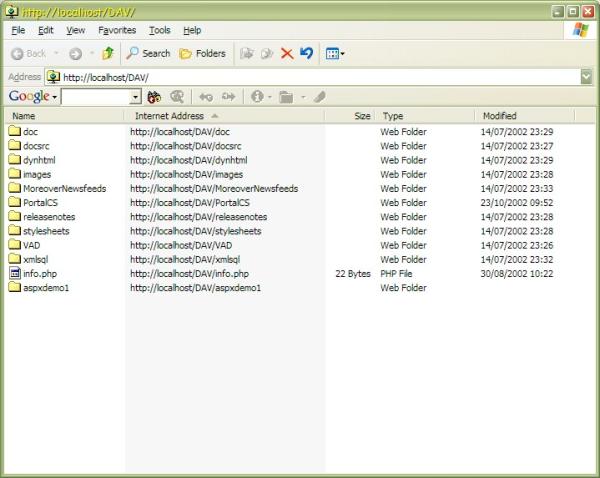Open the Tools menu
This screenshot has width=600, height=478.
[x=160, y=30]
